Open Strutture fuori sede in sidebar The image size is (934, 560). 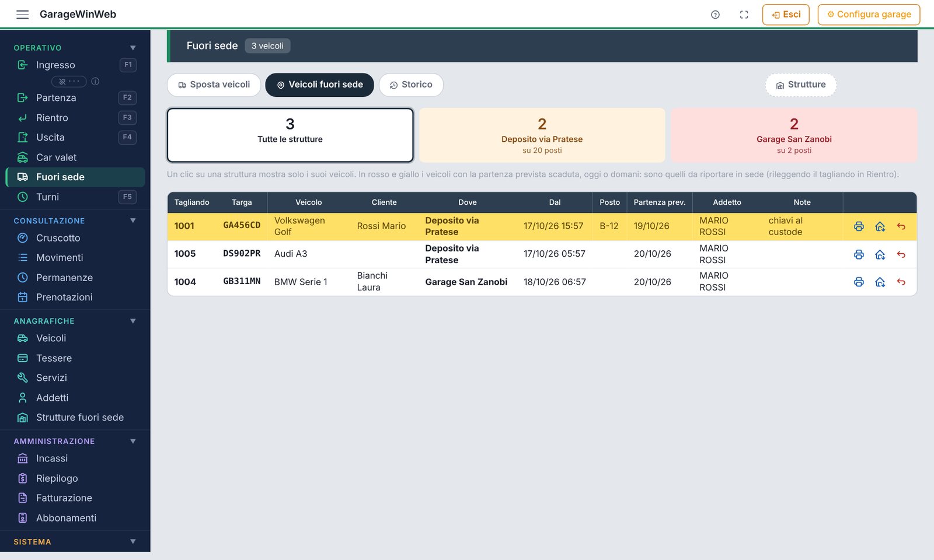pos(75,418)
